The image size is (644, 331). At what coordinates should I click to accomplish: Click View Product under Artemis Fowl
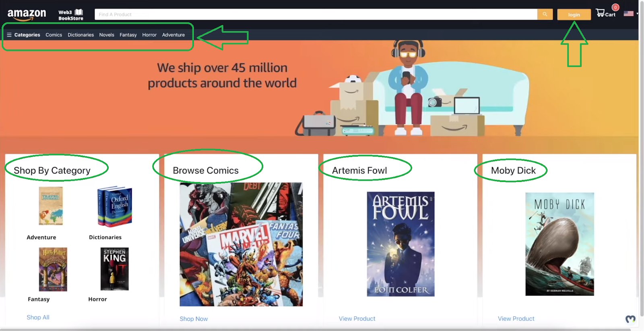(x=357, y=319)
